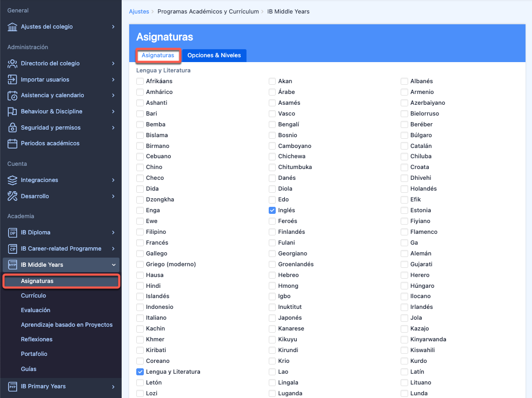Open the Ajustes breadcrumb link
This screenshot has height=398, width=532.
pos(139,11)
